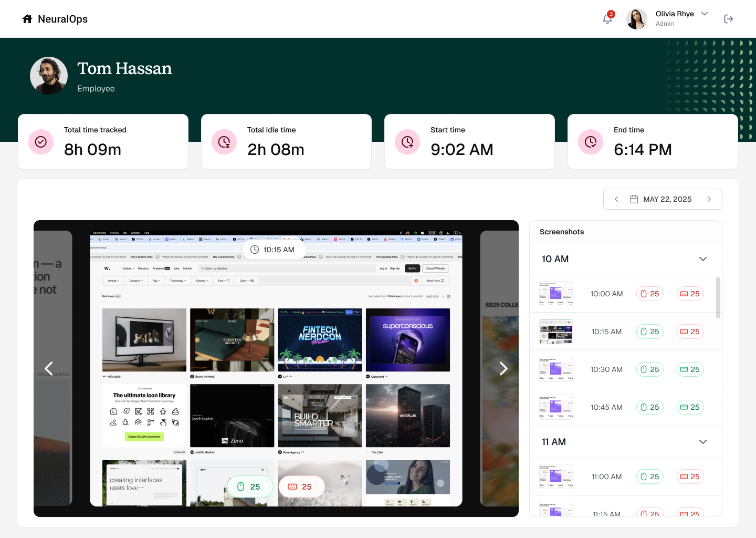Click the Total time tracked check icon
Screen dimensions: 756x538
click(41, 142)
